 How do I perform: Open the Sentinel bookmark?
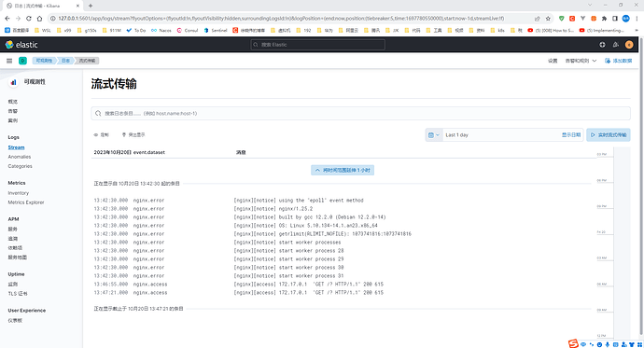point(216,31)
